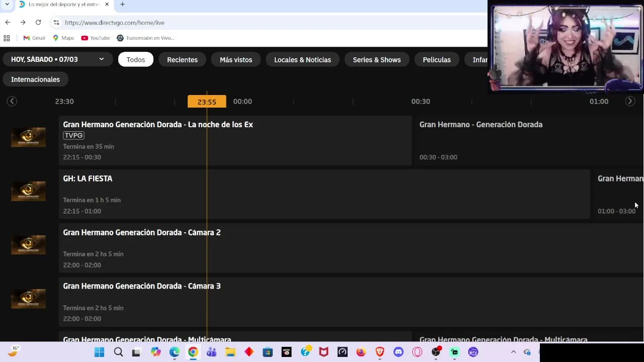Open Gran Hermano - Generación Dorada 00:30 program

click(529, 140)
